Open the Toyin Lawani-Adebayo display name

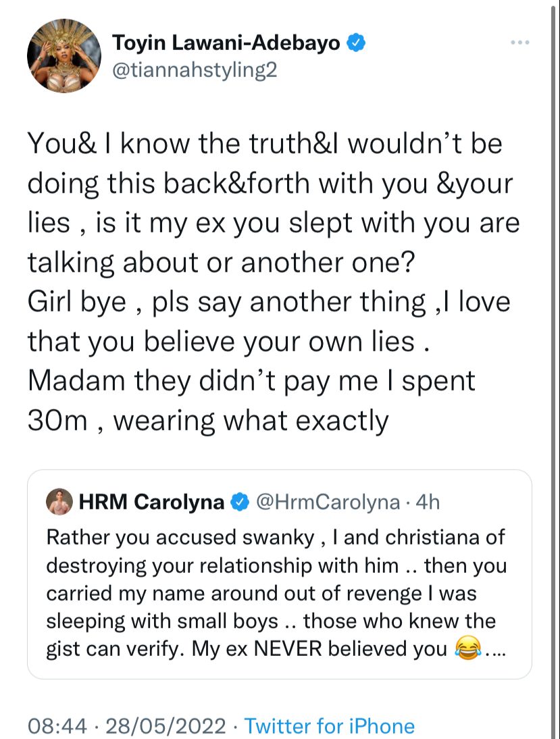point(226,43)
